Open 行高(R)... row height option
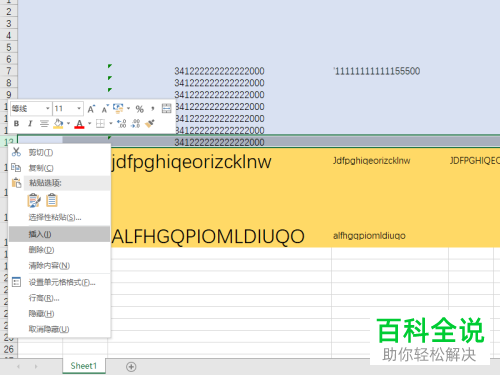Viewport: 500px width, 375px height. [44, 298]
